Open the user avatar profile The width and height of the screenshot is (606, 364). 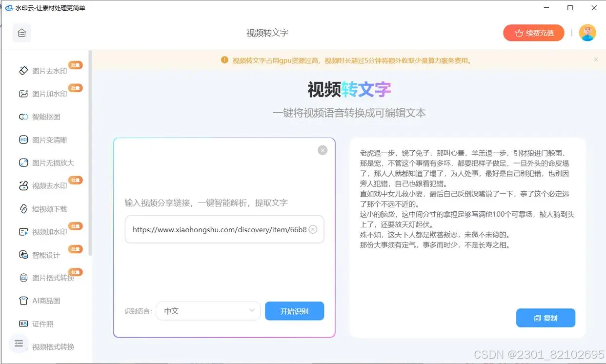[x=587, y=33]
